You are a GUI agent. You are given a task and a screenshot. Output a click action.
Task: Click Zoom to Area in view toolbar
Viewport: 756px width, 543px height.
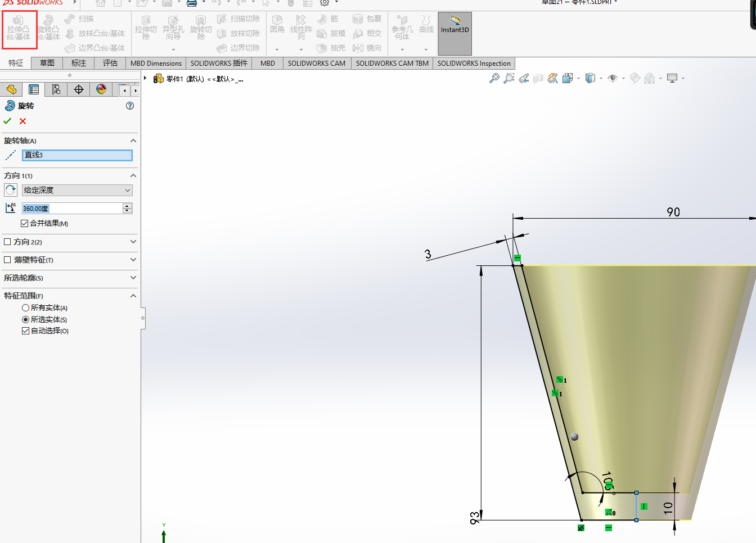[x=509, y=78]
